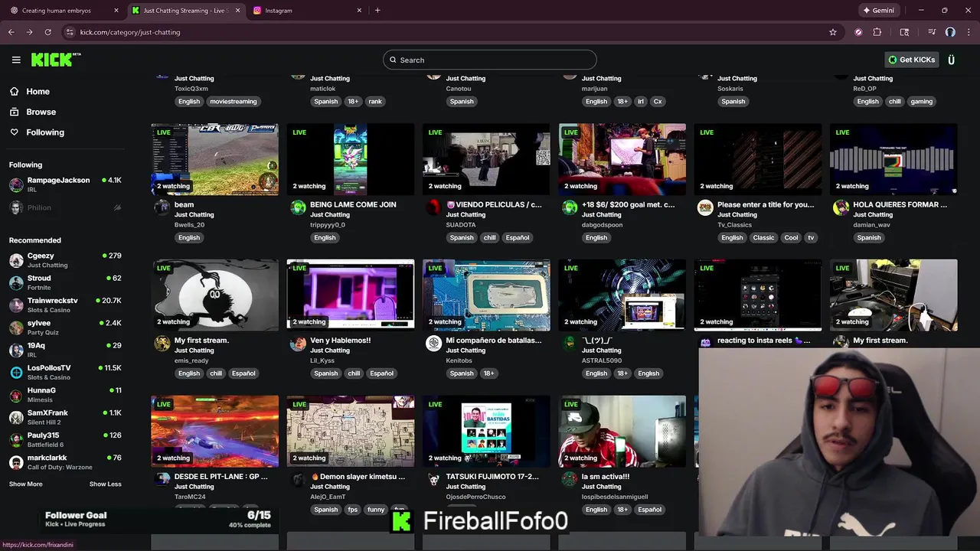Switch to the Instagram tab
The height and width of the screenshot is (551, 980).
click(306, 11)
